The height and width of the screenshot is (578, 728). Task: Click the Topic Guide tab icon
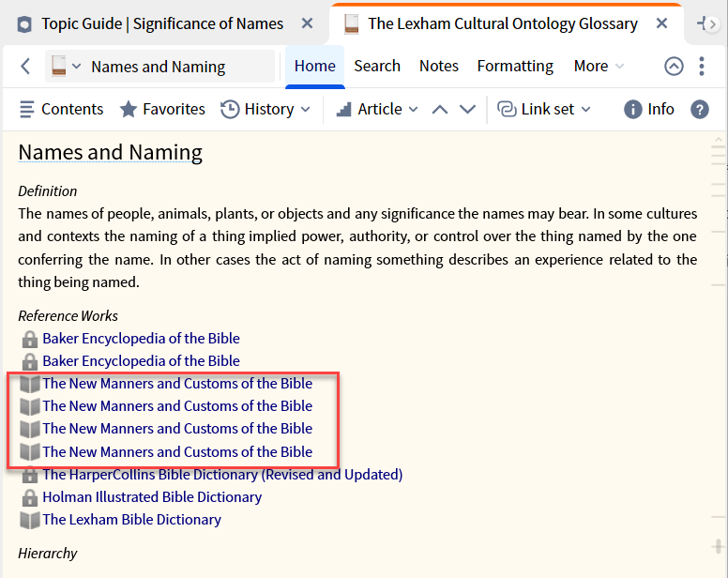(24, 24)
